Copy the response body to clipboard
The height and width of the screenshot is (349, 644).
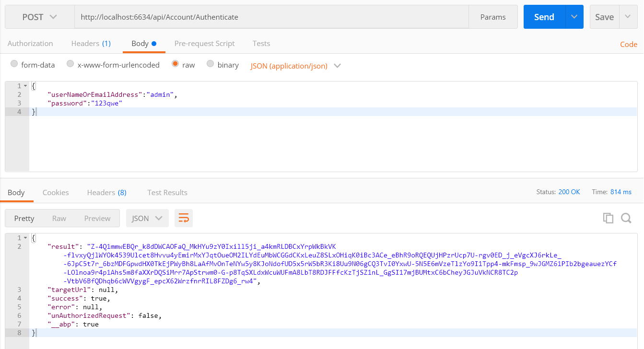608,218
